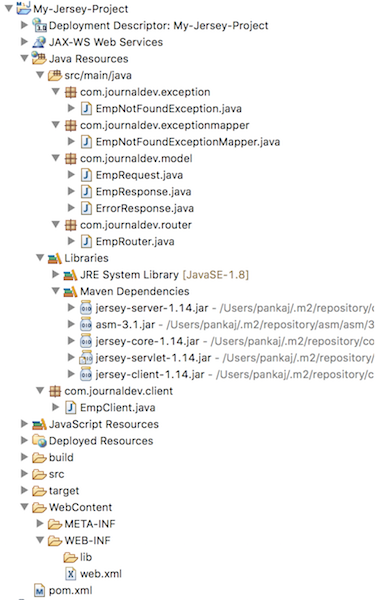Viewport: 375px width, 600px height.
Task: Click the jersey-servlet-1.14.jar jar icon
Action: pyautogui.click(x=86, y=358)
